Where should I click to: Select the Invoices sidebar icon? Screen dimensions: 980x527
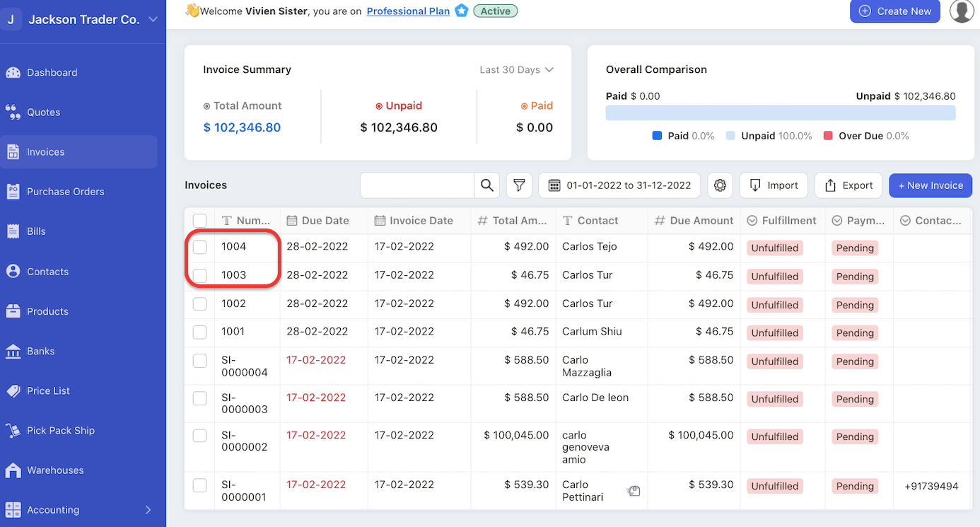pyautogui.click(x=13, y=151)
